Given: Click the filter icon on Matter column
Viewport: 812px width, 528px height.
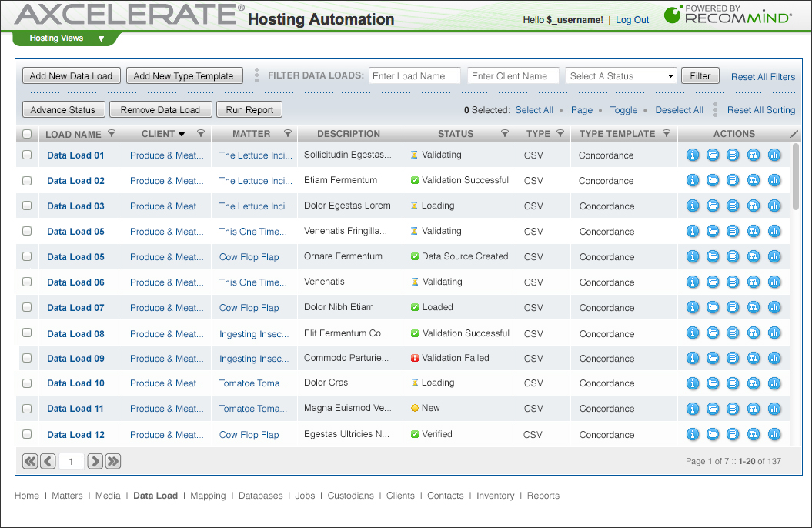Looking at the screenshot, I should pyautogui.click(x=288, y=134).
